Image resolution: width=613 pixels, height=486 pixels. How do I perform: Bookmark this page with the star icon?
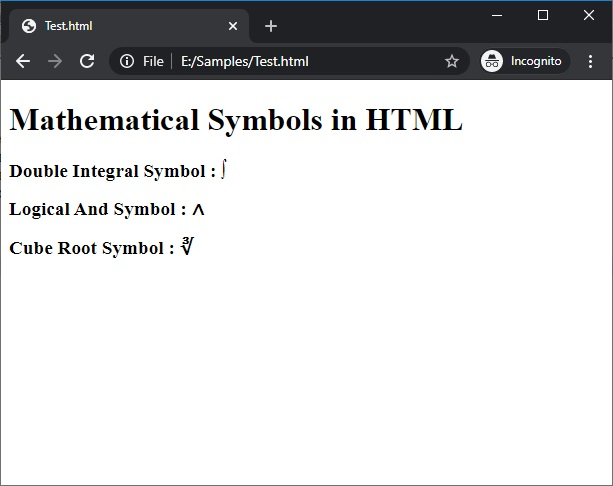(x=452, y=61)
